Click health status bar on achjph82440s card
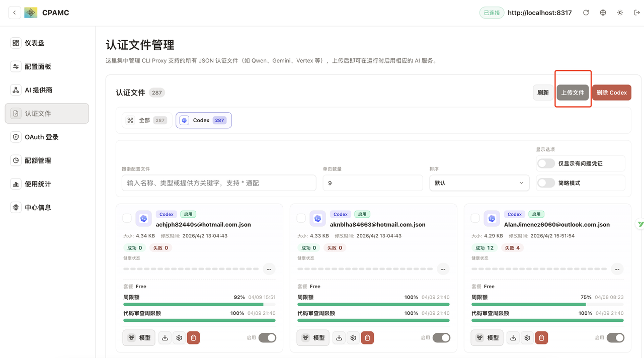This screenshot has width=644, height=358. point(191,269)
